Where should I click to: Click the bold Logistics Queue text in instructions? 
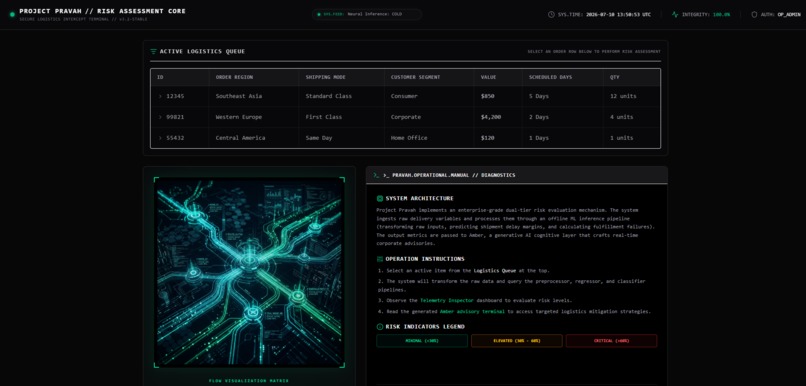[495, 271]
